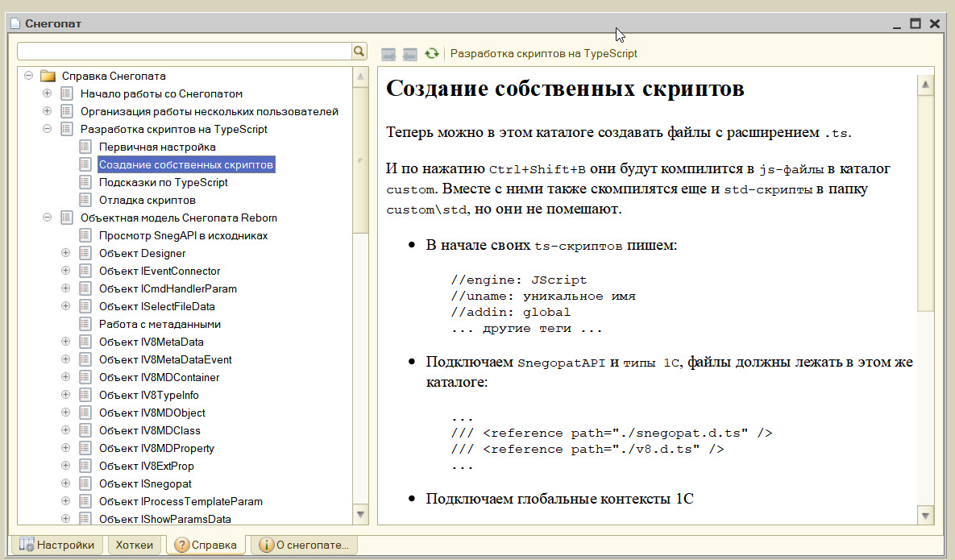The image size is (955, 560).
Task: Switch to the Хоткеи tab
Action: click(x=134, y=545)
